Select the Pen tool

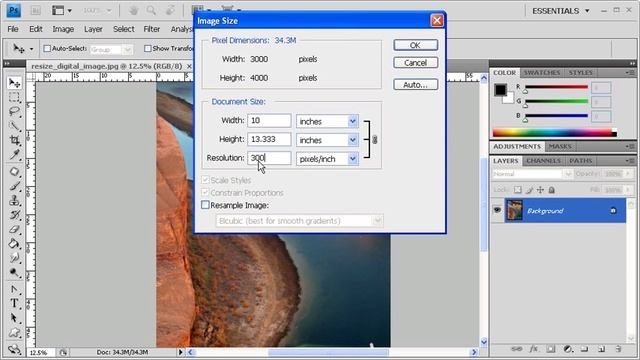pyautogui.click(x=14, y=289)
